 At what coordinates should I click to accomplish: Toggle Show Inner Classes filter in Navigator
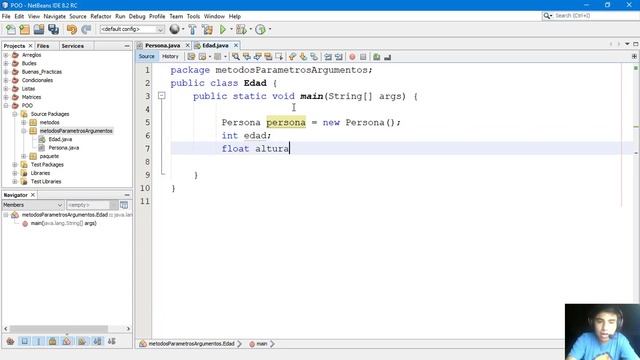67,341
